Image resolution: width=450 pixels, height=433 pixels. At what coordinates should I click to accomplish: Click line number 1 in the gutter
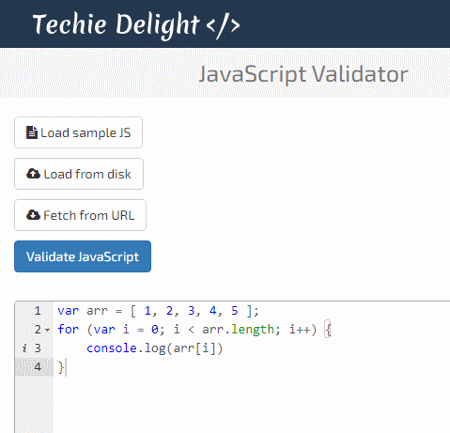click(x=37, y=311)
